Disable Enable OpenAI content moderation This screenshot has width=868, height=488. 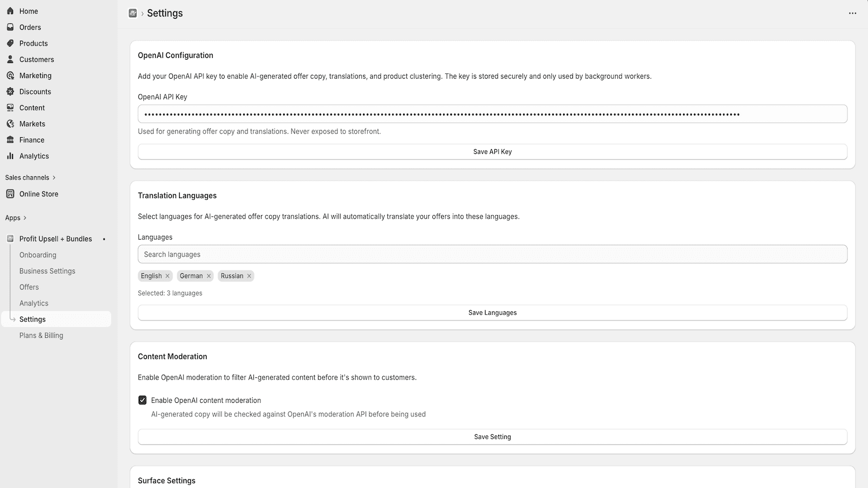pos(142,400)
